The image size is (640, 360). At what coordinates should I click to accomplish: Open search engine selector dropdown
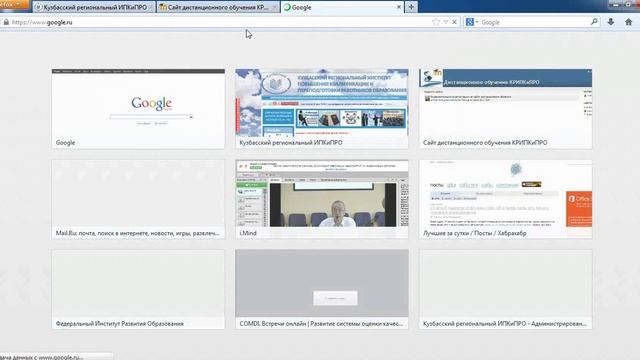click(x=472, y=22)
